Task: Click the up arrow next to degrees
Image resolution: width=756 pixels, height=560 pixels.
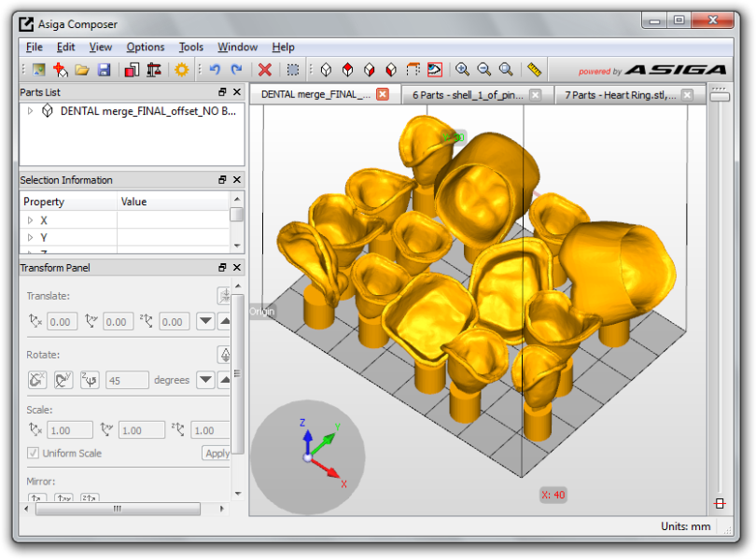Action: coord(224,380)
